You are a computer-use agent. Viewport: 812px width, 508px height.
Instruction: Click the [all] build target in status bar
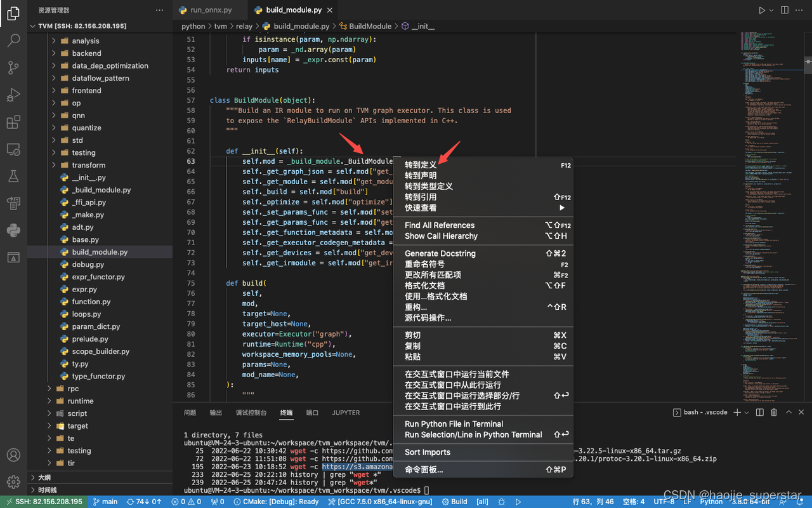point(482,502)
